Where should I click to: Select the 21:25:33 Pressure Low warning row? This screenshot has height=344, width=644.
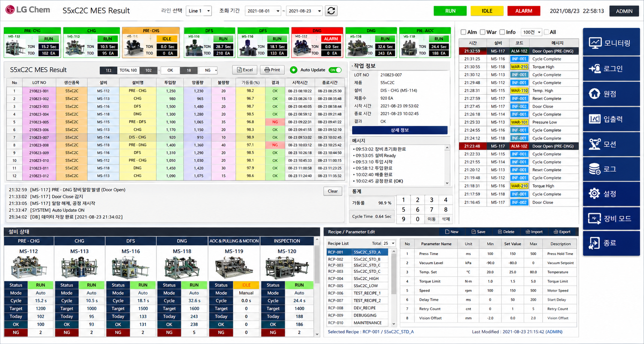click(519, 122)
